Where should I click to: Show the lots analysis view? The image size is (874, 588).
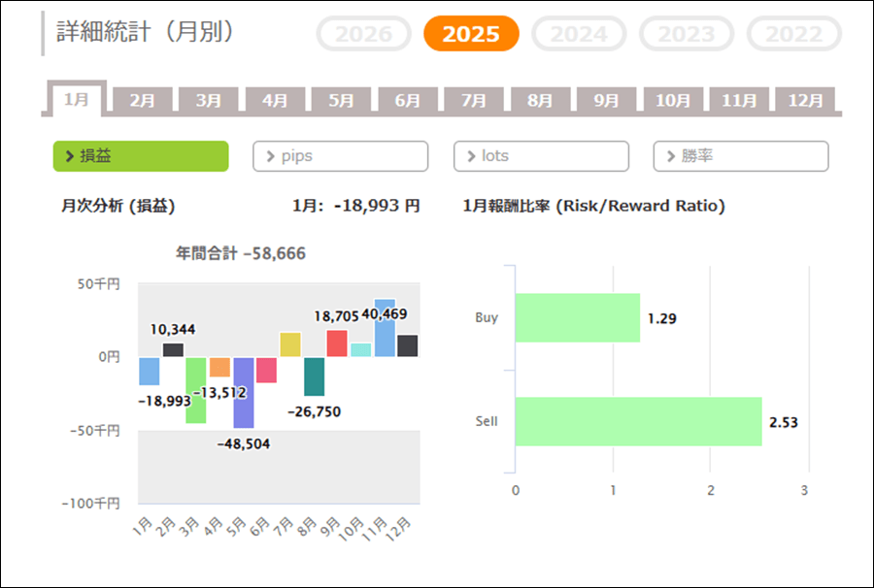click(541, 156)
